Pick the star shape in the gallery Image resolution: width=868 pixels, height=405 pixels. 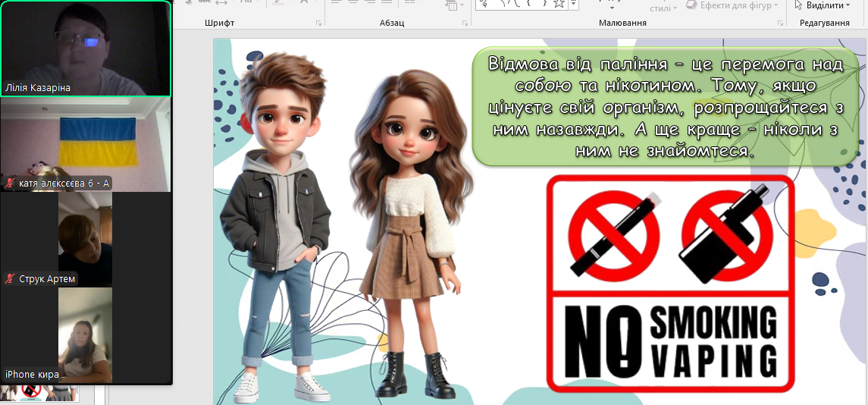tap(559, 4)
